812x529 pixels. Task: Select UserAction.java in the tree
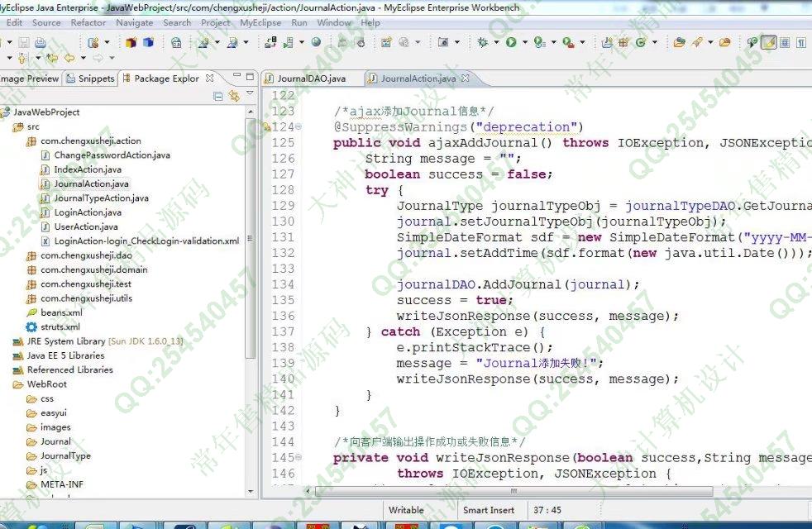click(x=85, y=226)
